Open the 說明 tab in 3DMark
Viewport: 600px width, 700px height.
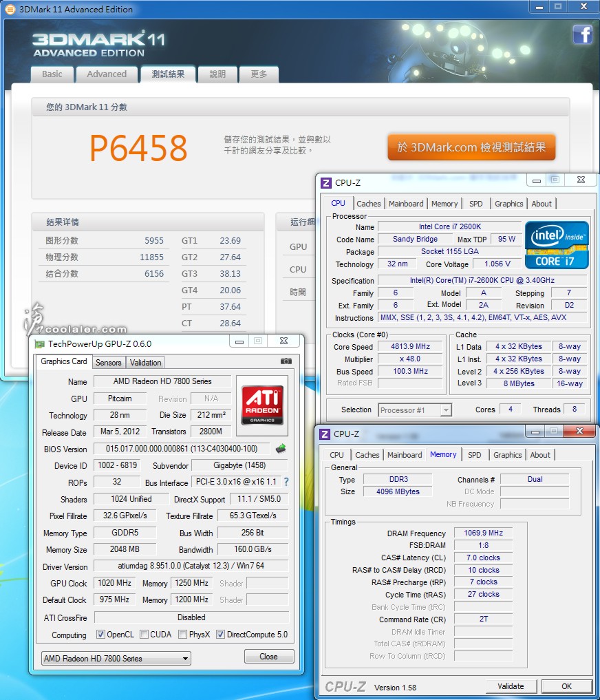pyautogui.click(x=217, y=74)
